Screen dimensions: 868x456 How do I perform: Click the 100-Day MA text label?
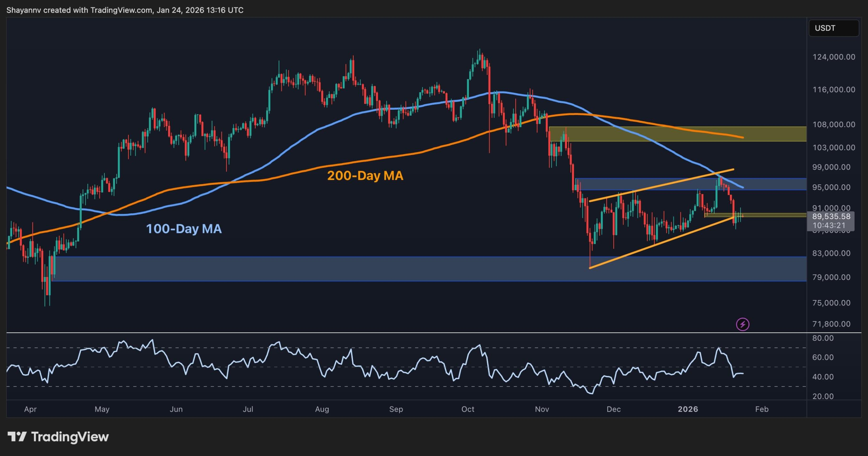pyautogui.click(x=184, y=229)
